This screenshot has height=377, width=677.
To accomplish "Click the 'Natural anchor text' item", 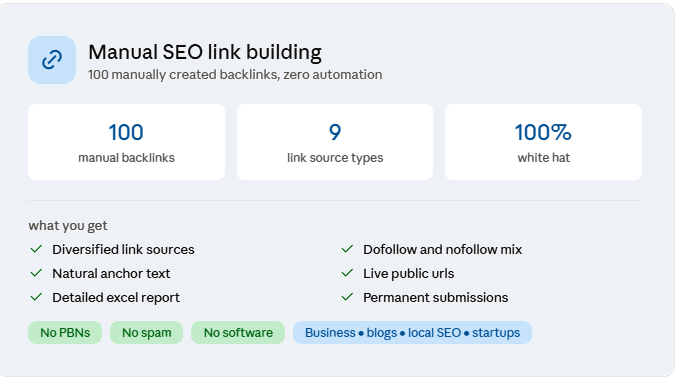I will tap(111, 273).
